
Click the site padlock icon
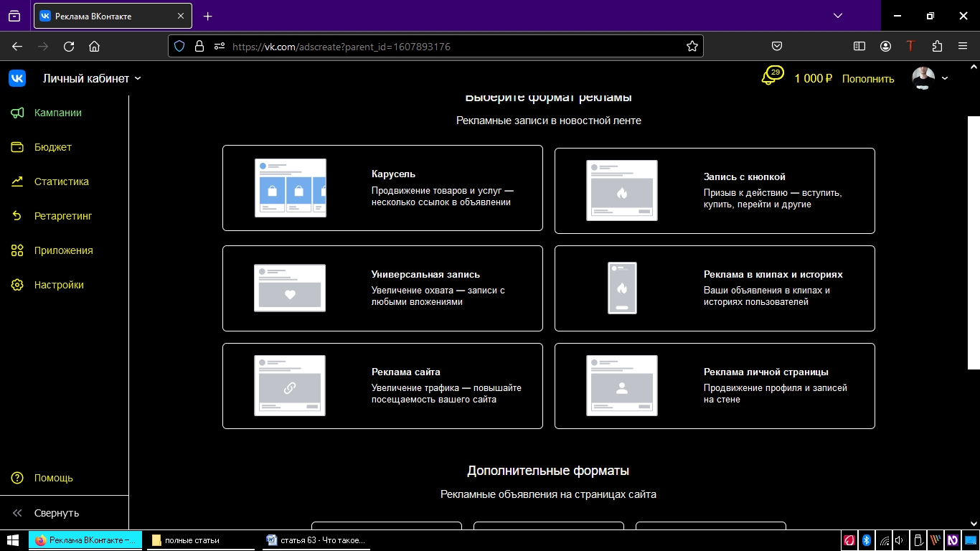pyautogui.click(x=199, y=46)
